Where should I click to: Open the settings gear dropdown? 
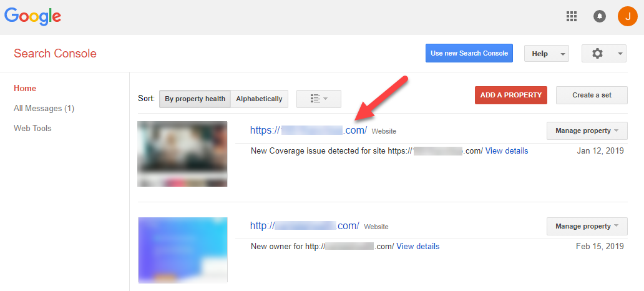tap(604, 54)
